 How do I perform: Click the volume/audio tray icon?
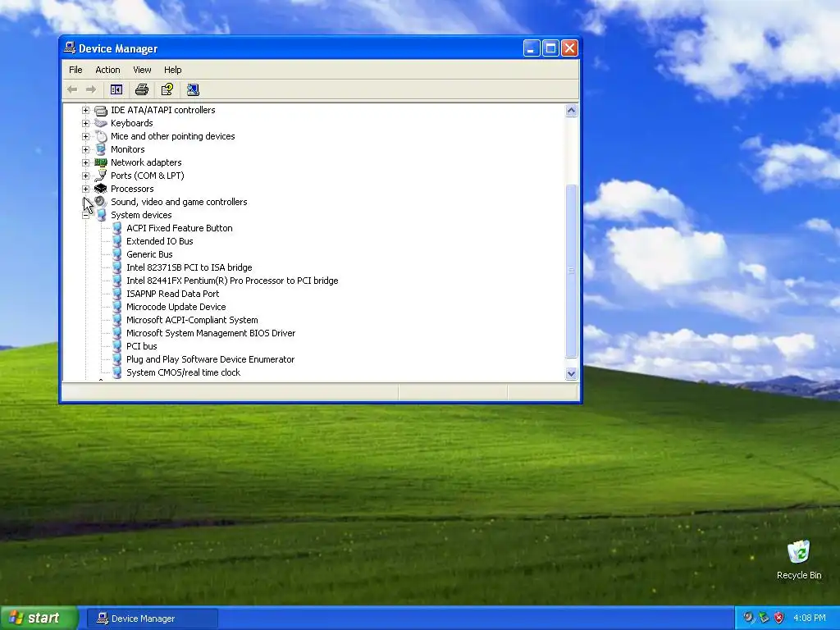748,618
